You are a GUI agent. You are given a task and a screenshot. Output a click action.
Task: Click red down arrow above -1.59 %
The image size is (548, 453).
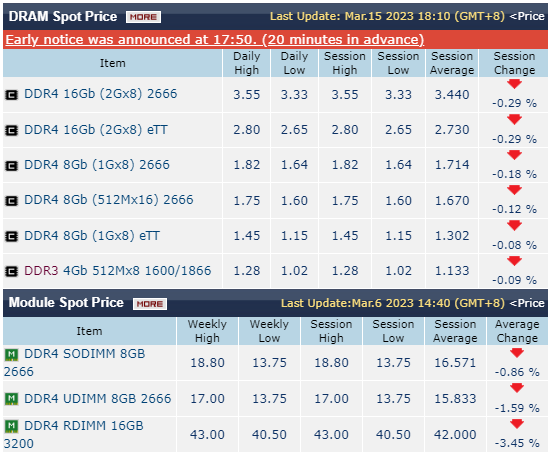point(517,388)
